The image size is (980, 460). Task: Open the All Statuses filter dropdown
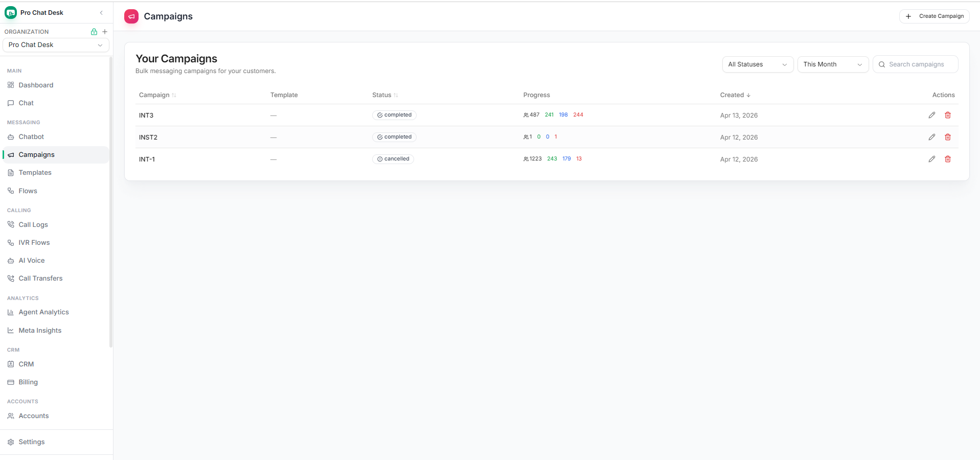[x=758, y=64]
